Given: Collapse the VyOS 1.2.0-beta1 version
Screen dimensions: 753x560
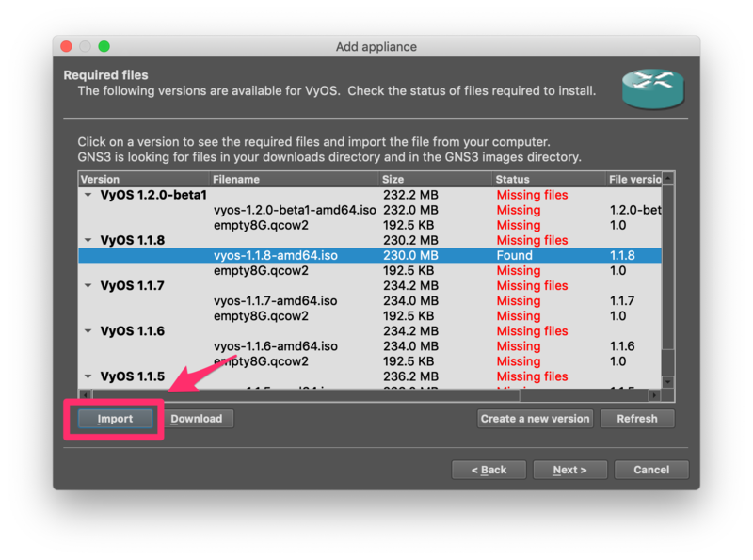Looking at the screenshot, I should [88, 195].
